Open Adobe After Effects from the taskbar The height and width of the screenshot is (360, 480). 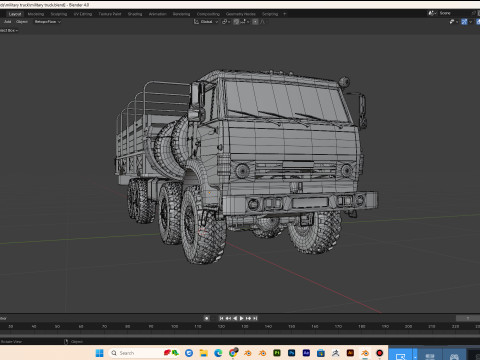(306, 353)
